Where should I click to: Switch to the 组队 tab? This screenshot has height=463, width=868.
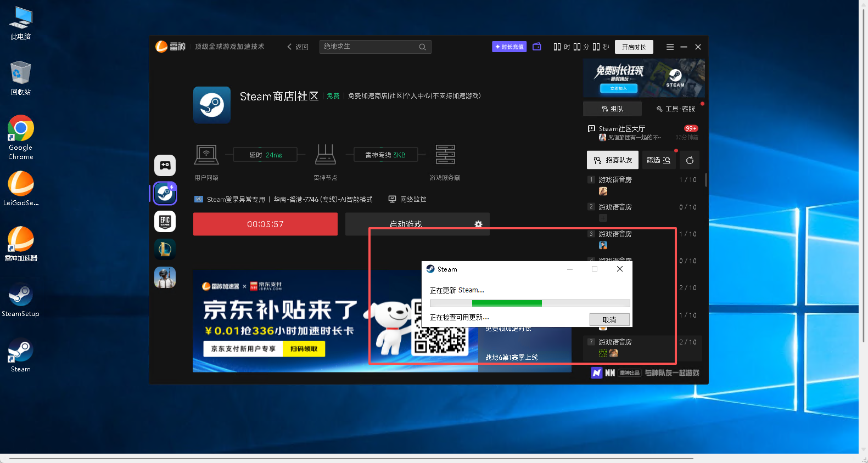pos(612,109)
